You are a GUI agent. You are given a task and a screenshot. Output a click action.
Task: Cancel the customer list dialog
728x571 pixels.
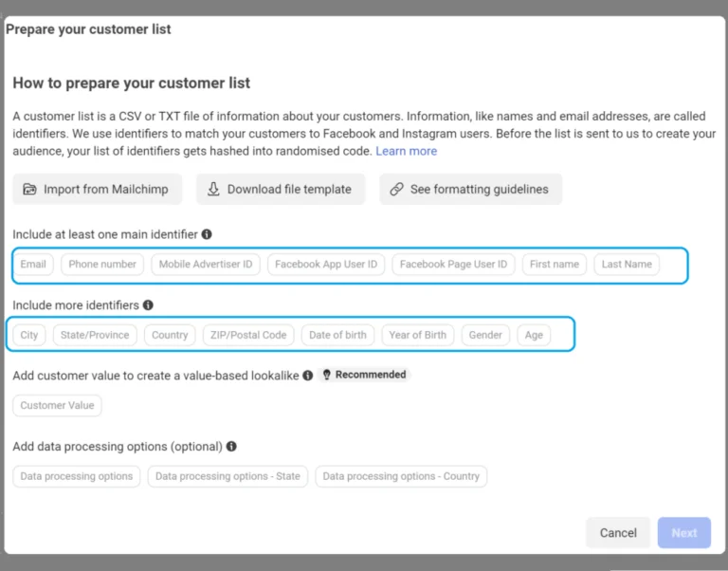(618, 533)
